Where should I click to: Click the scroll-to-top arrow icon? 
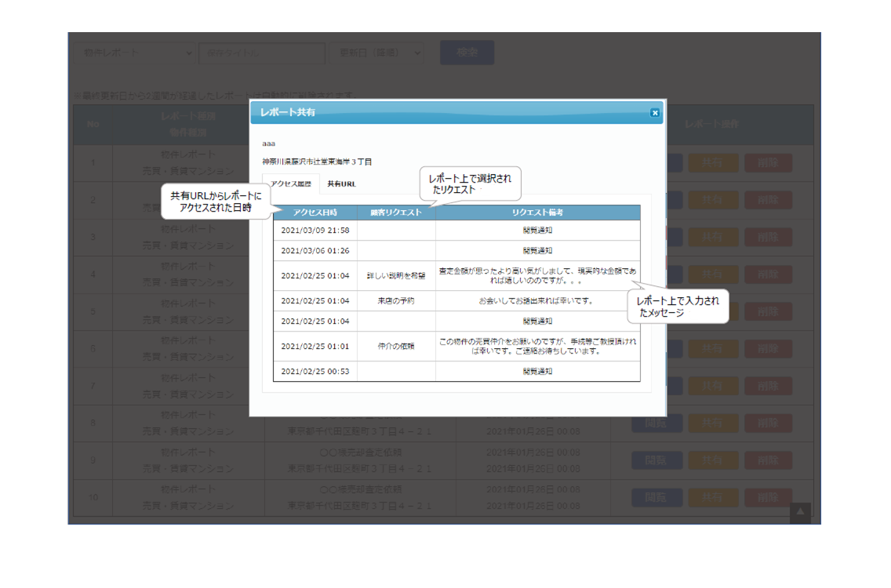point(800,513)
